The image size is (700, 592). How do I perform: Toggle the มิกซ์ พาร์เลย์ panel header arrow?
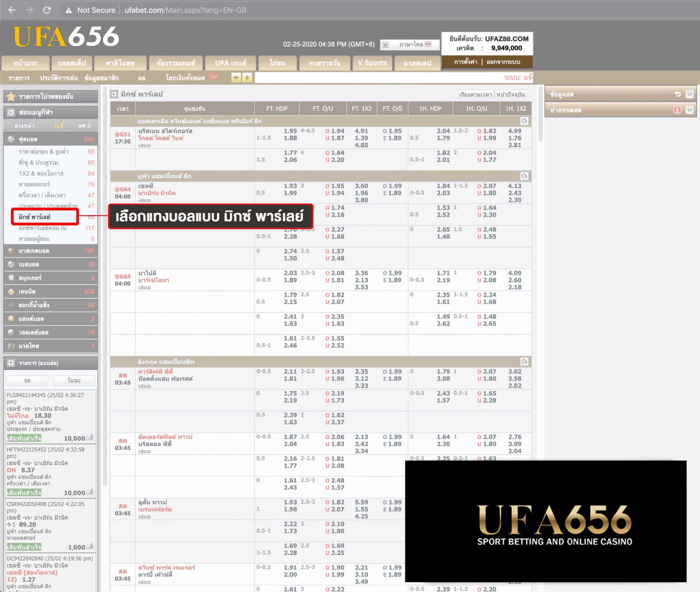pos(114,94)
